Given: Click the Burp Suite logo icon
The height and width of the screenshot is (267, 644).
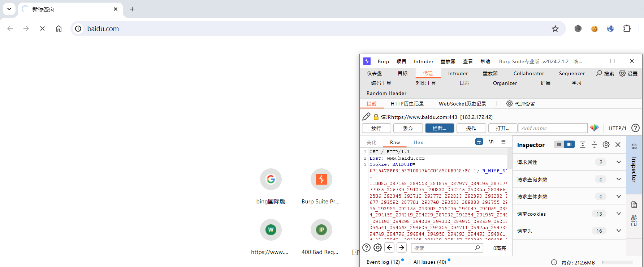Looking at the screenshot, I should (367, 61).
